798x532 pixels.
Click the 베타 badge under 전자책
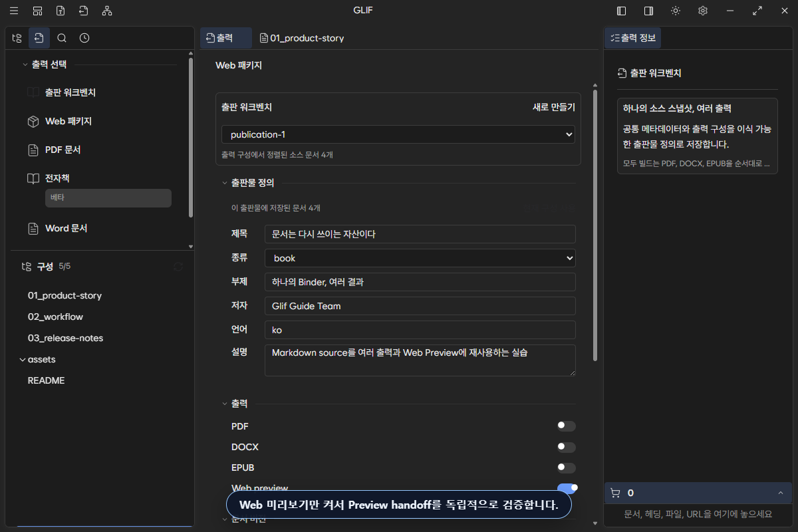pyautogui.click(x=108, y=198)
